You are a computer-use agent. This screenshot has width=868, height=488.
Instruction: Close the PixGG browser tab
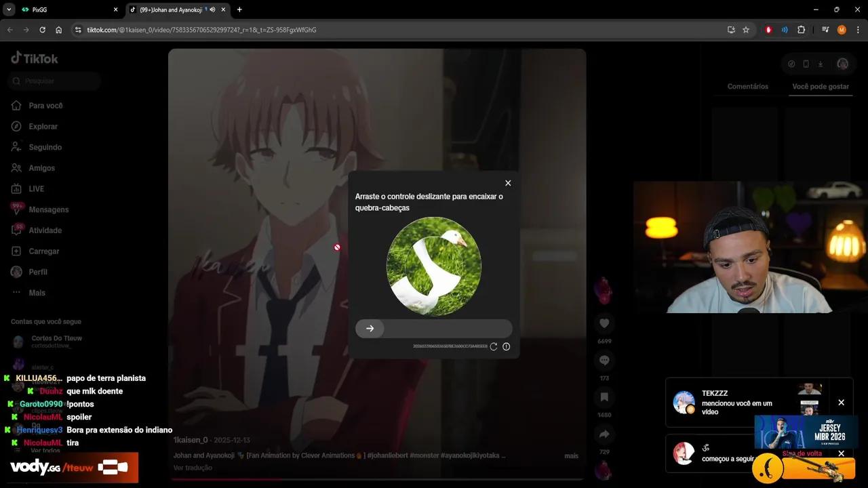[x=115, y=9]
